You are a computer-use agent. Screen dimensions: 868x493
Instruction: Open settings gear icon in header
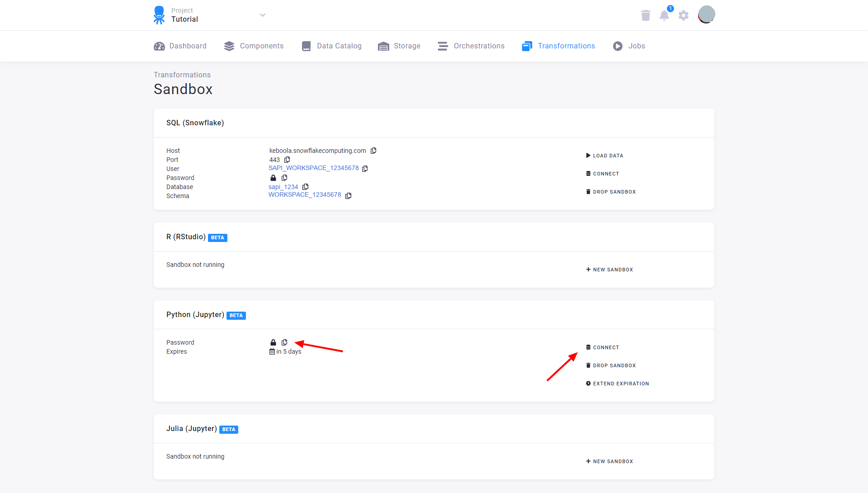point(684,15)
